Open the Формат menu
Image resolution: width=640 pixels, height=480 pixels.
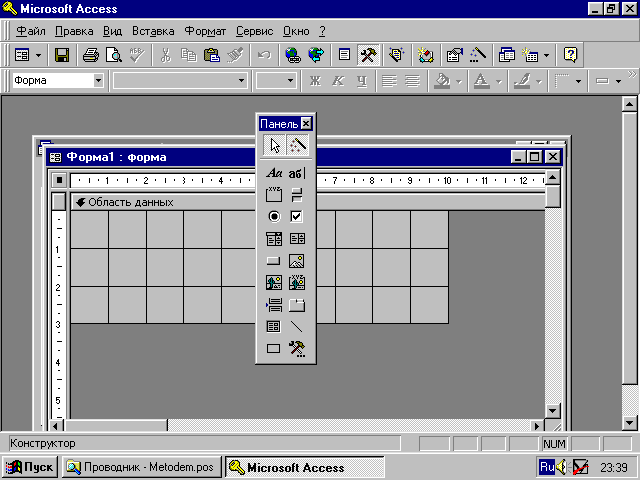205,31
